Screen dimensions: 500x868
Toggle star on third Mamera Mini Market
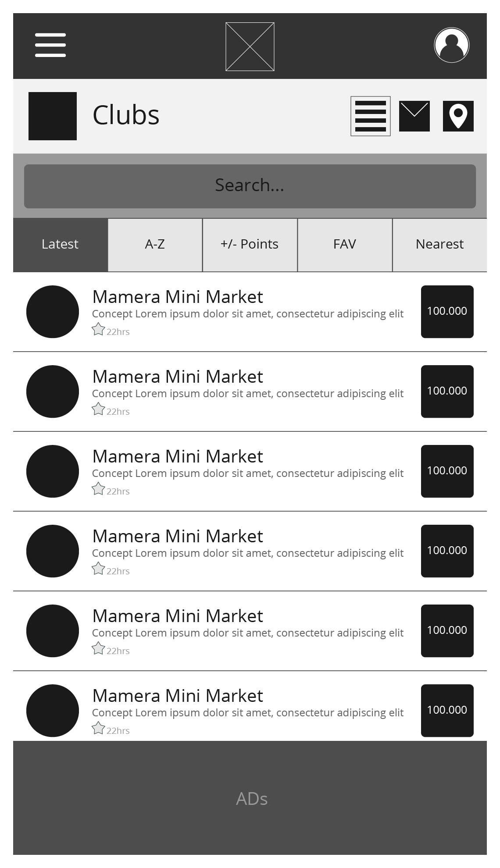point(98,489)
